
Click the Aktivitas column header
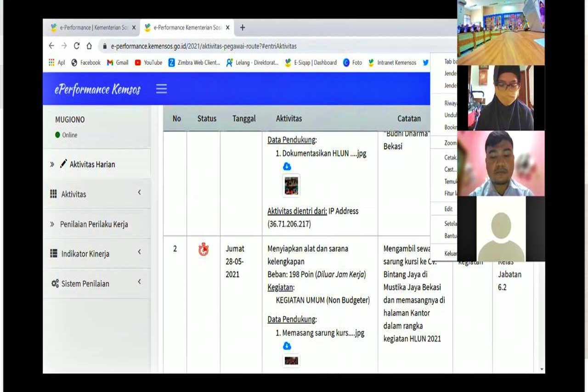[x=289, y=119]
